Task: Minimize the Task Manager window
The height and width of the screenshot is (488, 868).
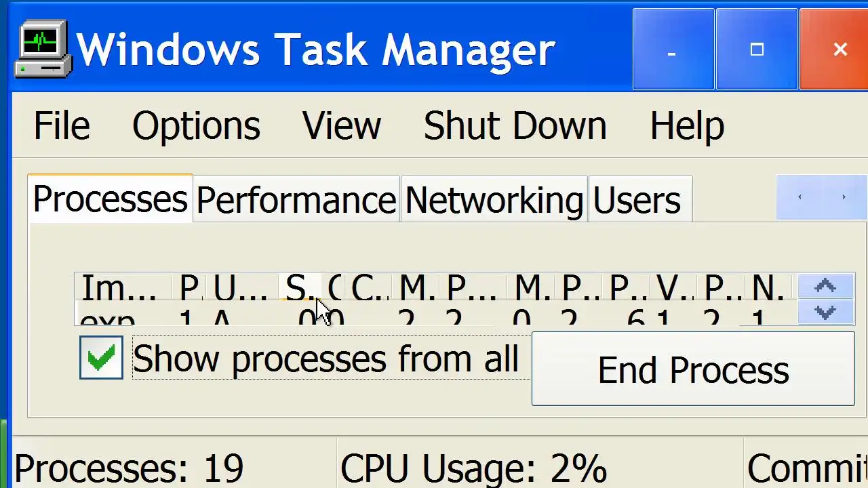Action: point(672,49)
